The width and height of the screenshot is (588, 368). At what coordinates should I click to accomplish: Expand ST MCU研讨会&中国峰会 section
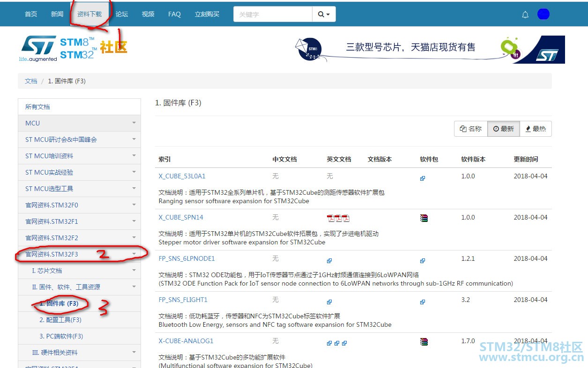click(x=79, y=140)
